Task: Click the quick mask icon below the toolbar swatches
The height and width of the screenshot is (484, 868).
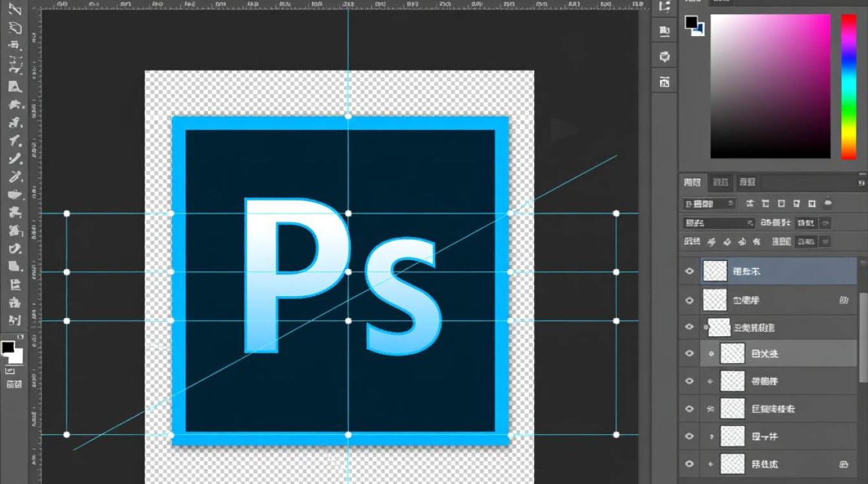Action: [10, 371]
